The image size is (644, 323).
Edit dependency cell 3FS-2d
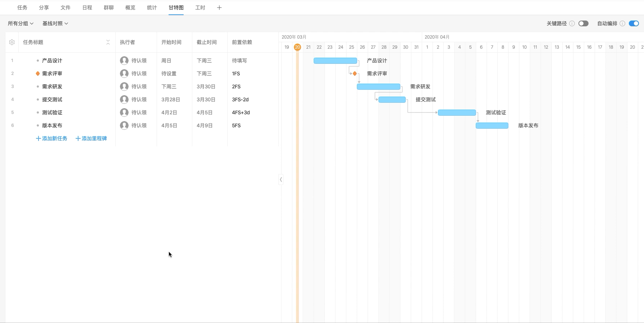click(240, 99)
